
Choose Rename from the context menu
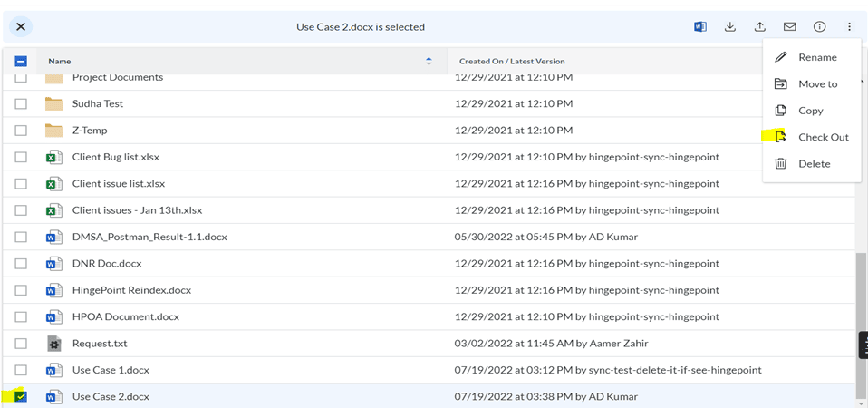[x=812, y=58]
